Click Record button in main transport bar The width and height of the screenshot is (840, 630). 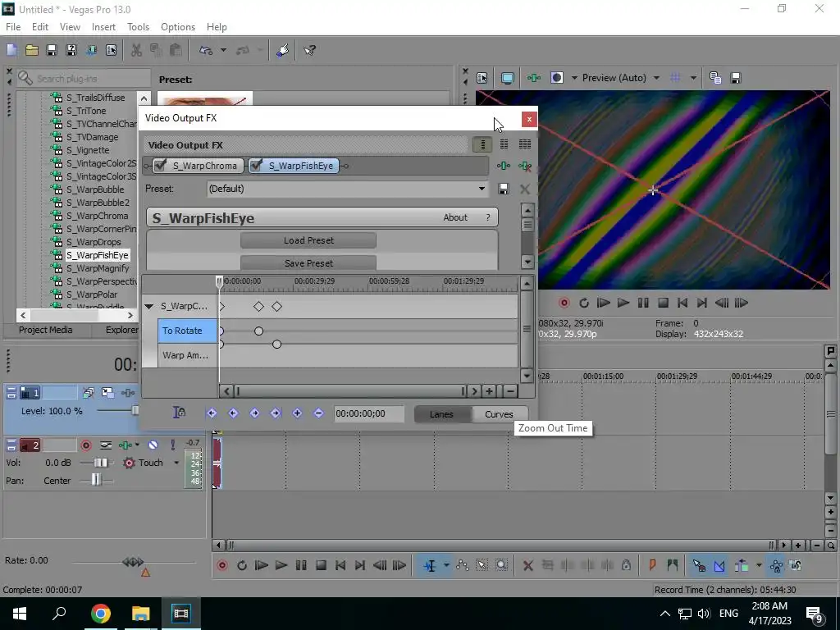click(x=222, y=566)
